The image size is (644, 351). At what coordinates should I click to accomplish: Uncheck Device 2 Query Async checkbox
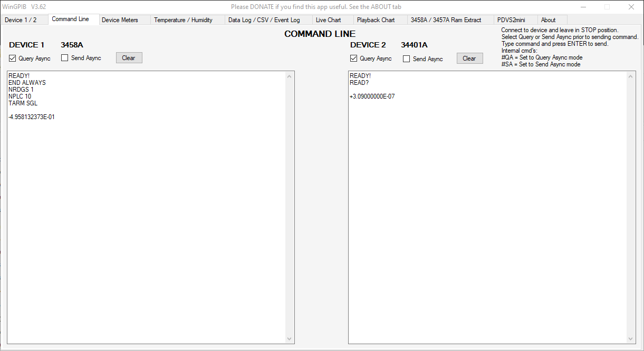click(354, 58)
